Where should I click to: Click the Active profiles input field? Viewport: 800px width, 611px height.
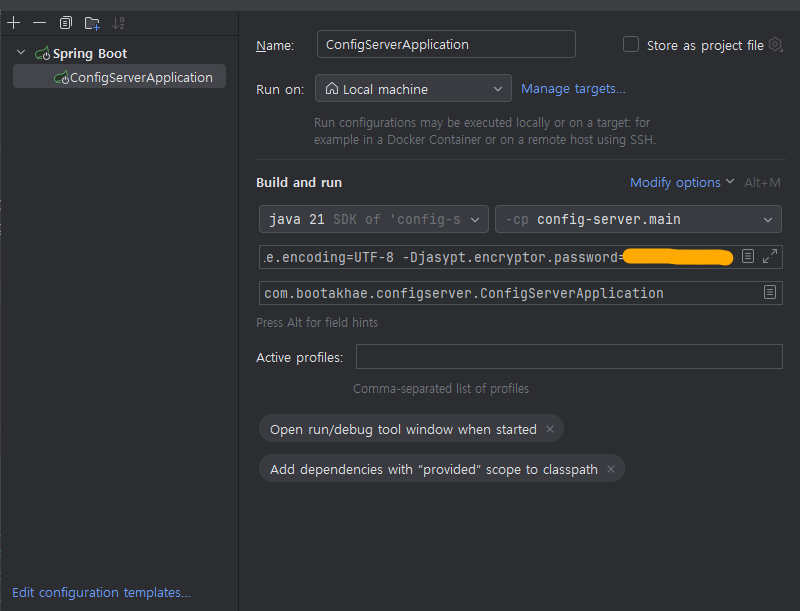coord(568,357)
